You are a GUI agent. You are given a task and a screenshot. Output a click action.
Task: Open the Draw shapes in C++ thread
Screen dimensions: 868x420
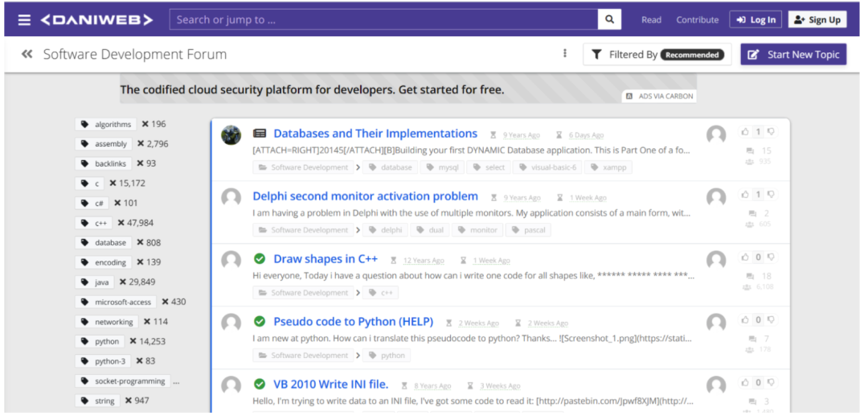point(325,259)
